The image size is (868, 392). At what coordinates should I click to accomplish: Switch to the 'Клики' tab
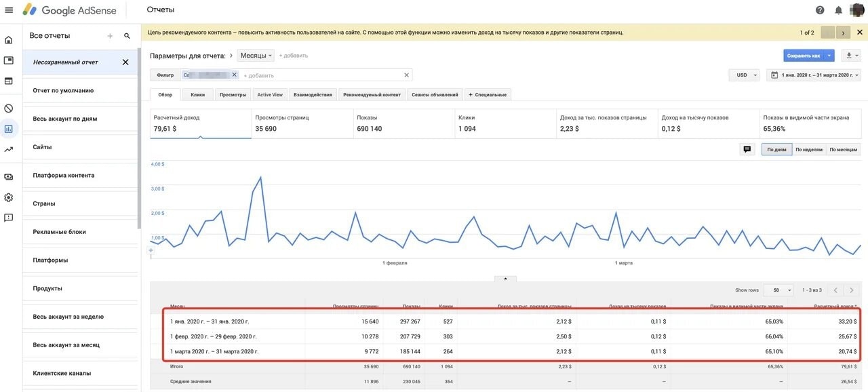coord(198,95)
